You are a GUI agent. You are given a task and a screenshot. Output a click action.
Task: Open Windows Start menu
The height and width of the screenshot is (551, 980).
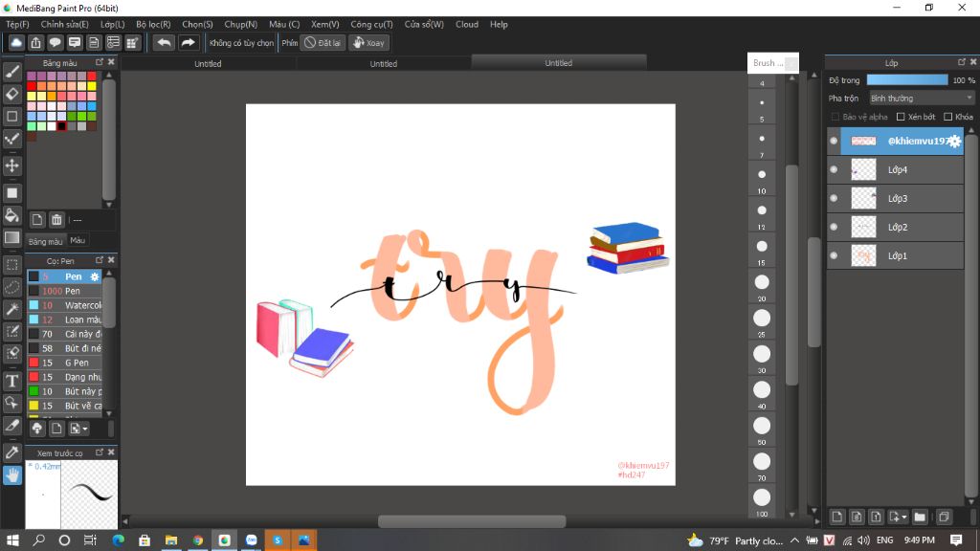[11, 540]
